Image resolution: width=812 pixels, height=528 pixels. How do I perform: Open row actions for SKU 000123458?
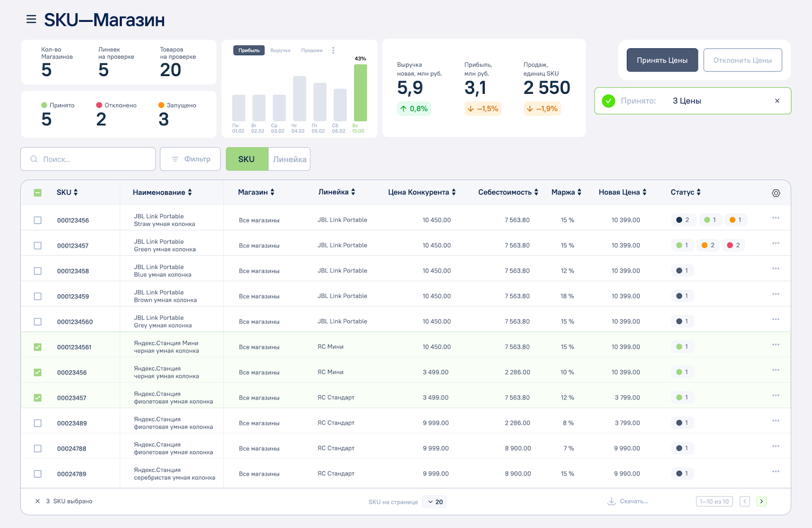(x=775, y=268)
